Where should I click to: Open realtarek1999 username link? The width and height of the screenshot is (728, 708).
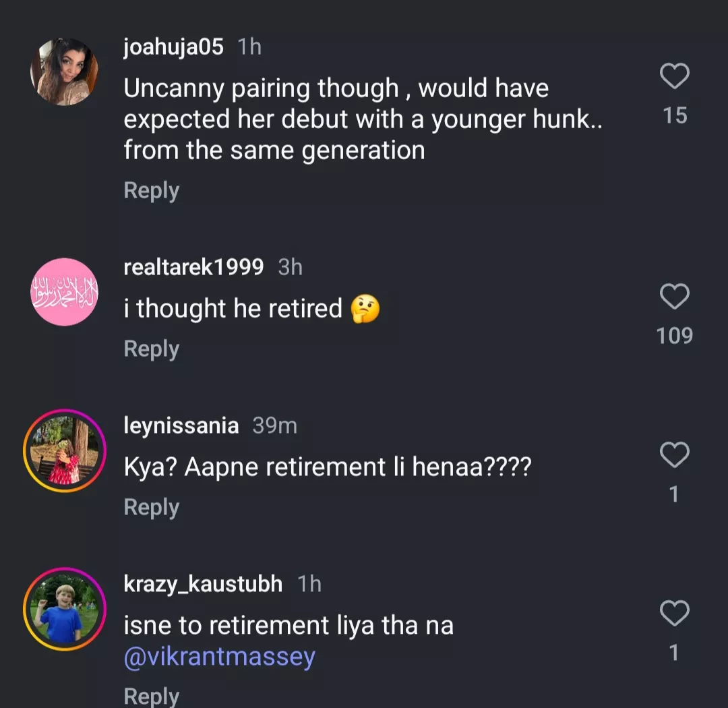click(193, 268)
